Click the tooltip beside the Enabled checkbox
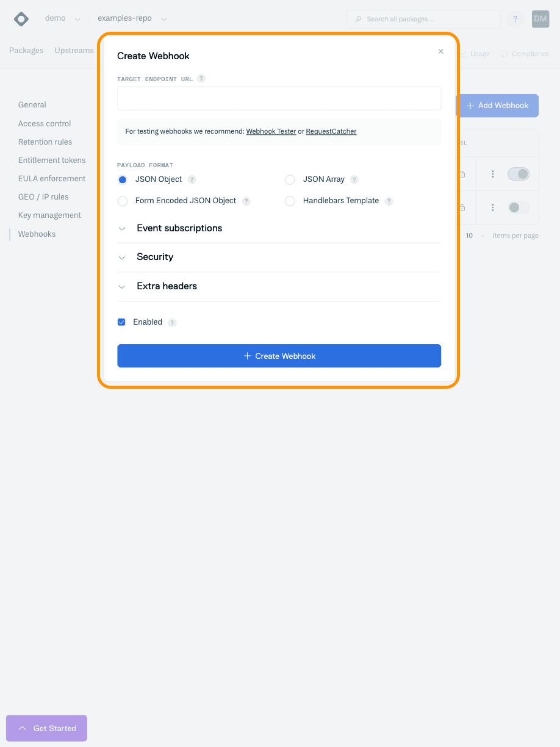Viewport: 560px width, 747px height. point(171,322)
